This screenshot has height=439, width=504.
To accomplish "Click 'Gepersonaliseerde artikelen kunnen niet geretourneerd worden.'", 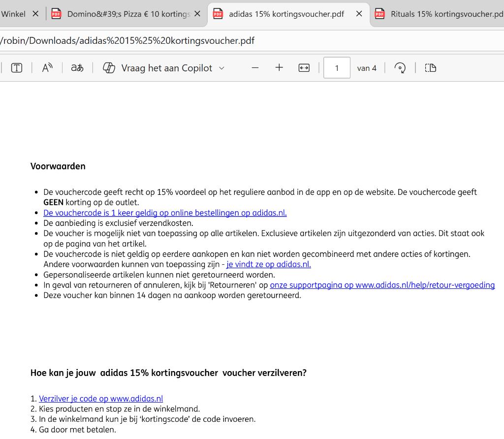I will (159, 275).
